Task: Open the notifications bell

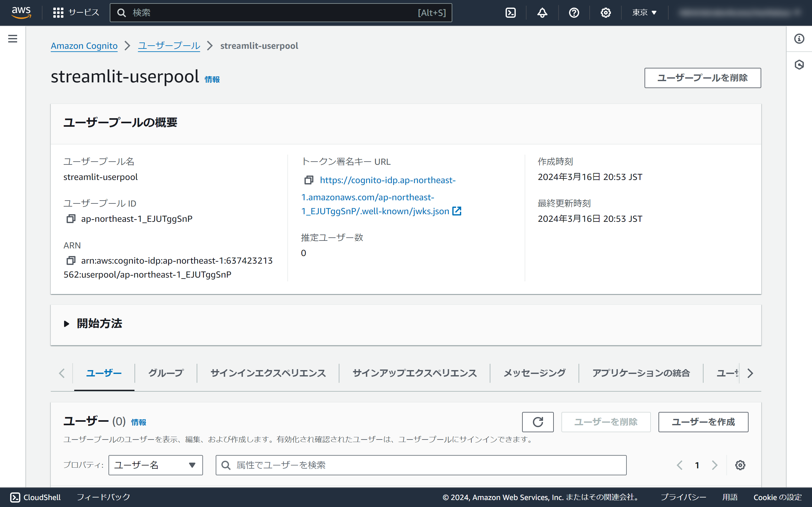Action: click(542, 13)
